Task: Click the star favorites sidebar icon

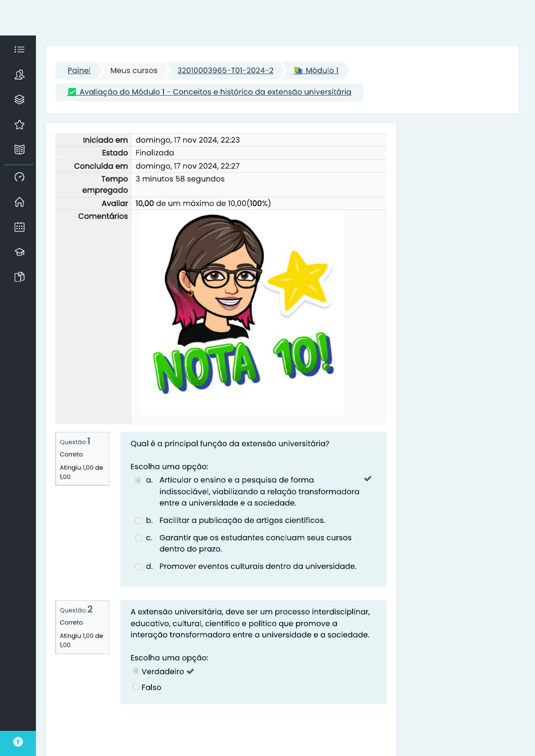Action: 19,125
